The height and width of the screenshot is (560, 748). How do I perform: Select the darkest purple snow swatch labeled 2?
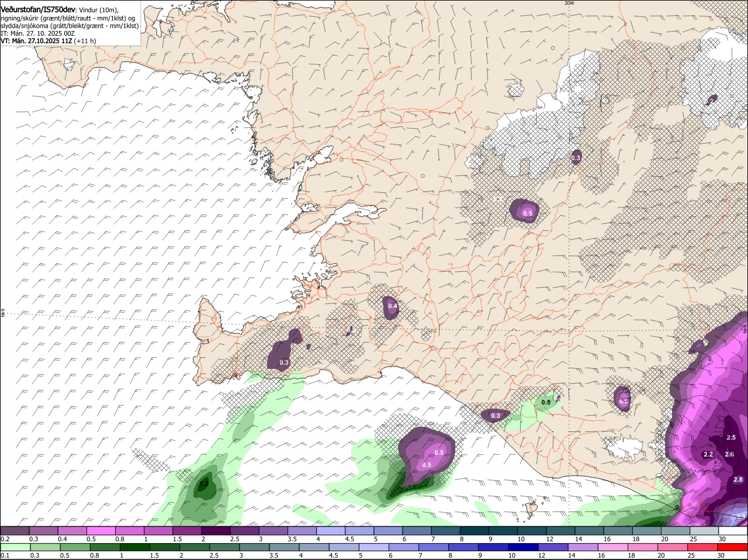point(216,530)
